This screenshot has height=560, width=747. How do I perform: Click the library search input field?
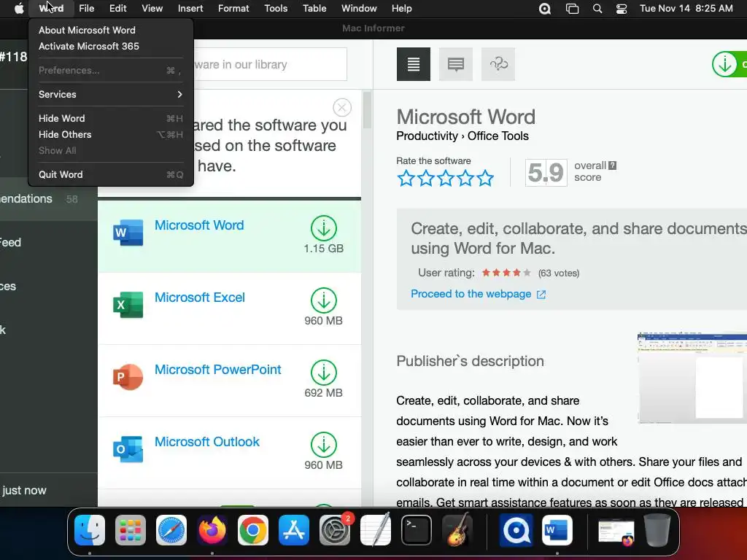pyautogui.click(x=270, y=64)
